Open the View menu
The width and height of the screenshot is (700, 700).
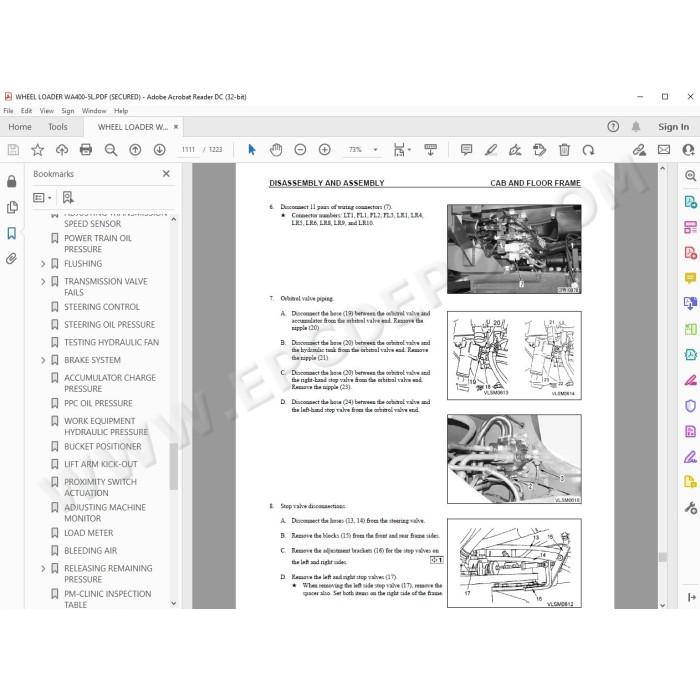(x=47, y=111)
